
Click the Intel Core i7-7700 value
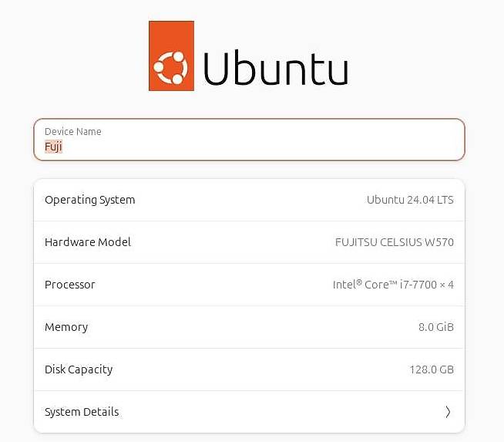tap(393, 285)
